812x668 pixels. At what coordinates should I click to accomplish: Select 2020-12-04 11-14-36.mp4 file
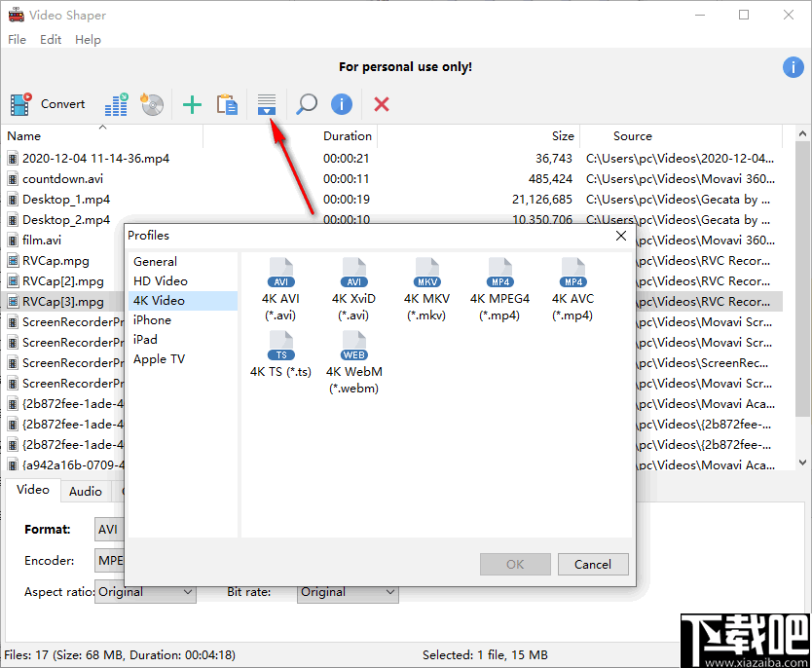pos(95,159)
